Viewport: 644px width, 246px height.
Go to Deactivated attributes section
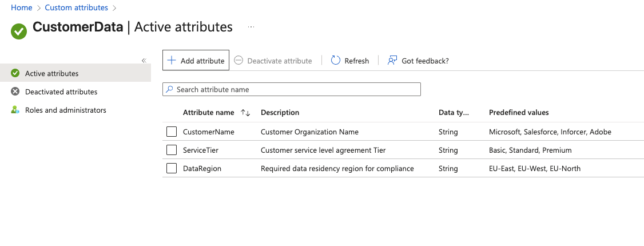[61, 92]
